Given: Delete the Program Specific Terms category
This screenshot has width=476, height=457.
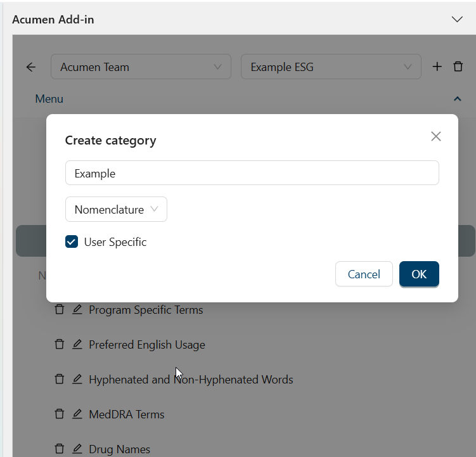Looking at the screenshot, I should [60, 309].
